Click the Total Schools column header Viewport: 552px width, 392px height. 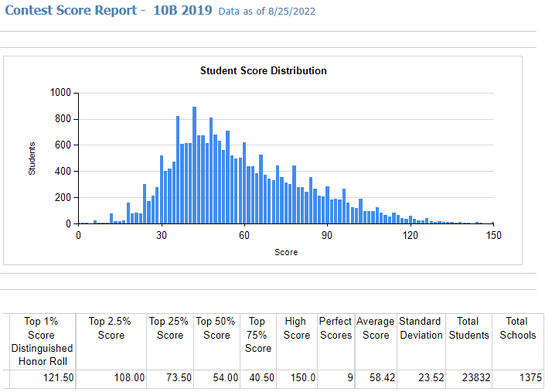(x=516, y=328)
